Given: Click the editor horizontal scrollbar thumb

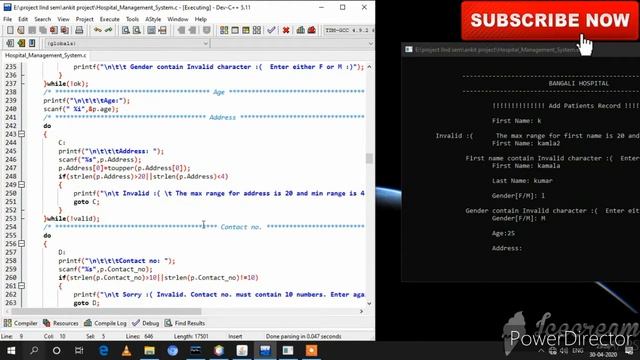Looking at the screenshot, I should pos(106,311).
